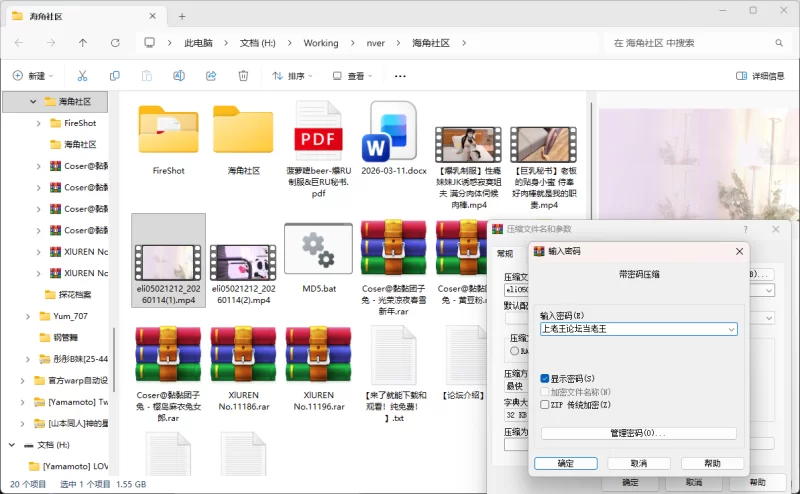Select the MD5.bat file icon
Image resolution: width=800 pixels, height=494 pixels.
pyautogui.click(x=318, y=247)
